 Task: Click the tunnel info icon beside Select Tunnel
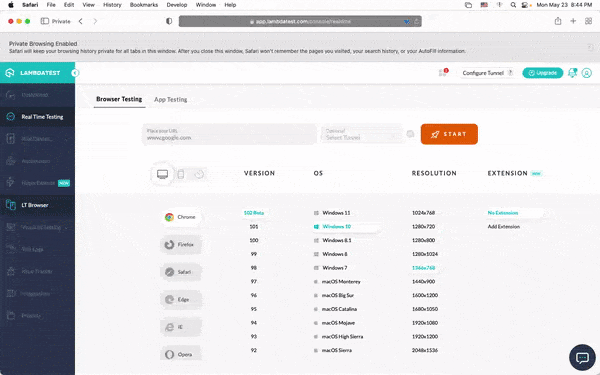410,134
